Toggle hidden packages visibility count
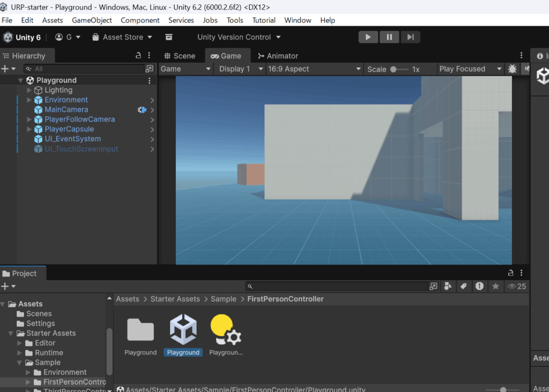 click(x=517, y=287)
